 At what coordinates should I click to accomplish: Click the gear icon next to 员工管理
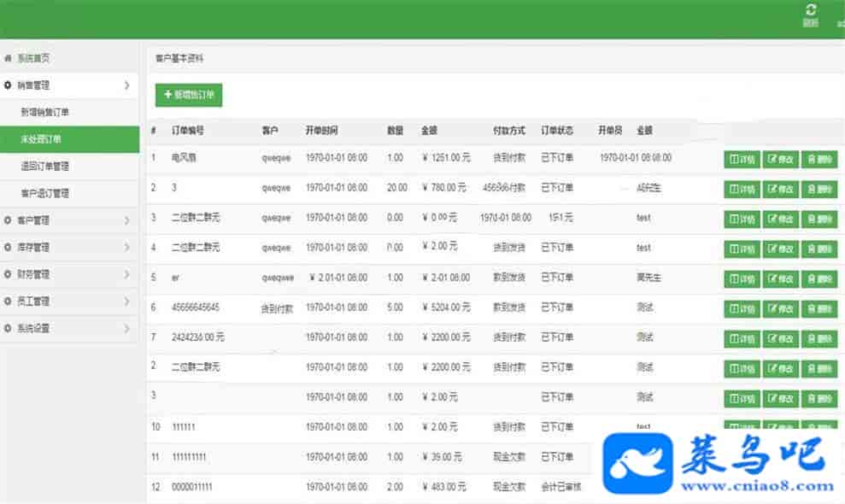point(9,302)
